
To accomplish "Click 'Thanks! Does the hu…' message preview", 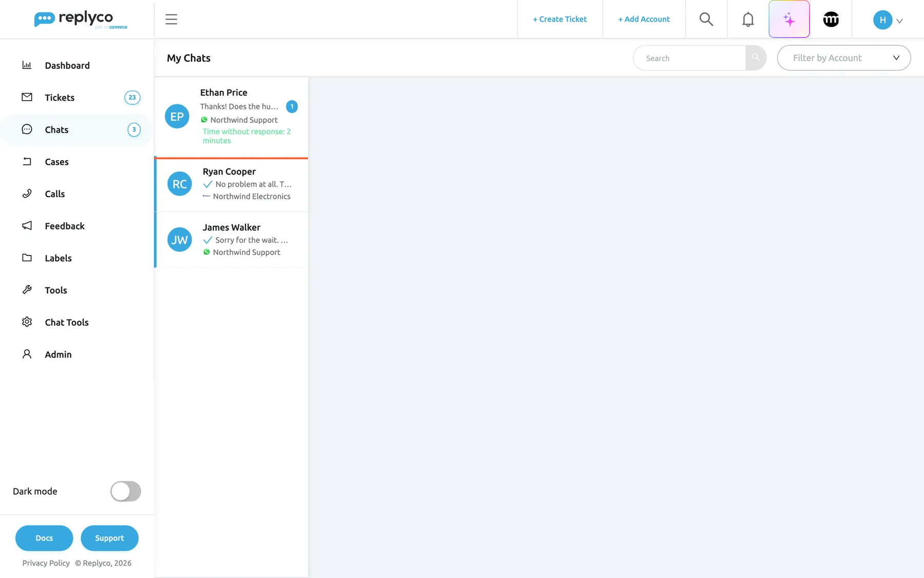I will click(239, 106).
